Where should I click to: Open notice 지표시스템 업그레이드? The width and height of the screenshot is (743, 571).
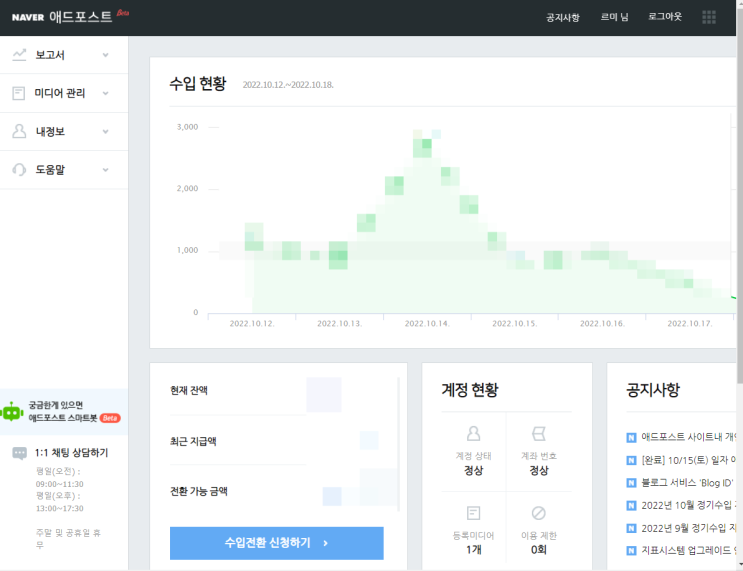[689, 551]
